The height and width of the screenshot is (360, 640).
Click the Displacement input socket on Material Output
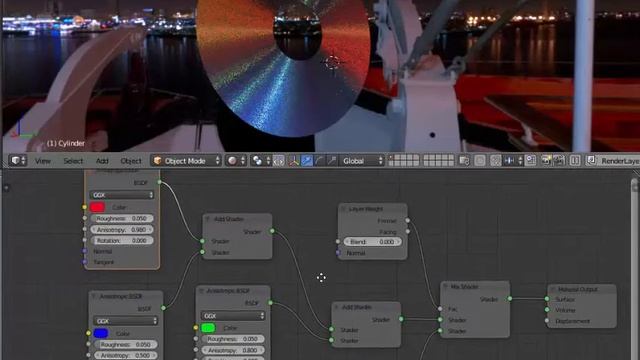tap(547, 321)
